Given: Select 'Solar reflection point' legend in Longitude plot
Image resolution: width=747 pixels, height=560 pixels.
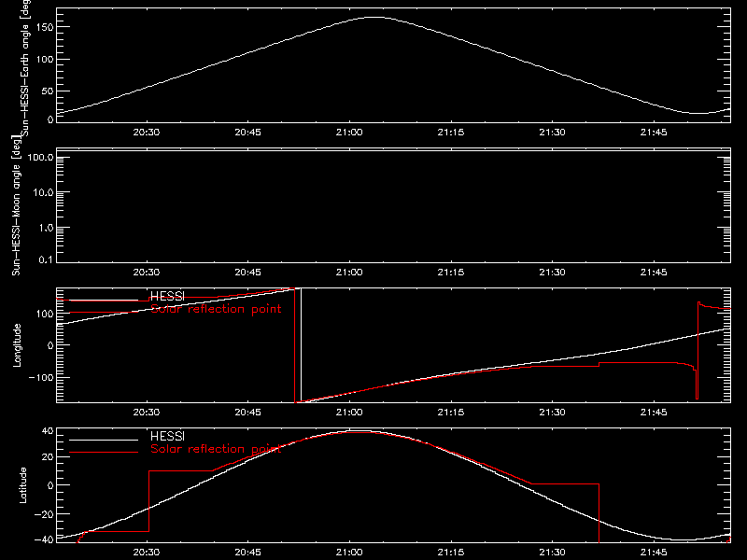Looking at the screenshot, I should tap(216, 309).
